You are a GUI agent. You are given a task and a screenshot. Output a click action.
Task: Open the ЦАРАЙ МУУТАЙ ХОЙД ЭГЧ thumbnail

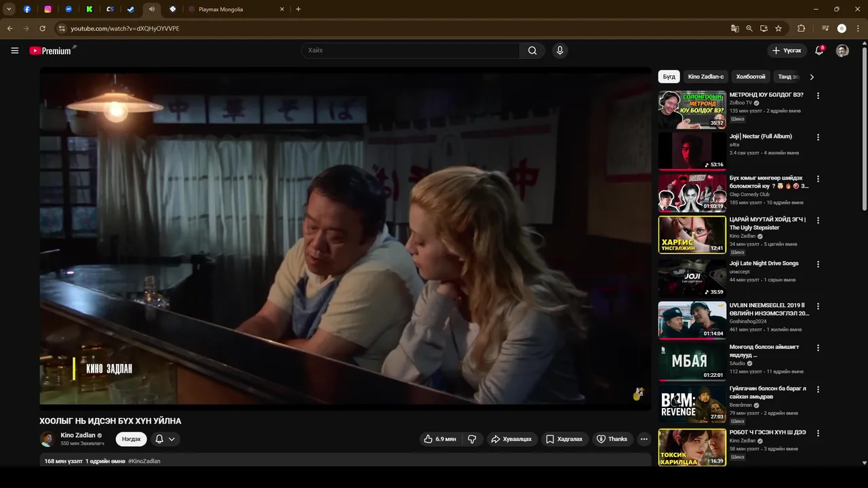[692, 235]
